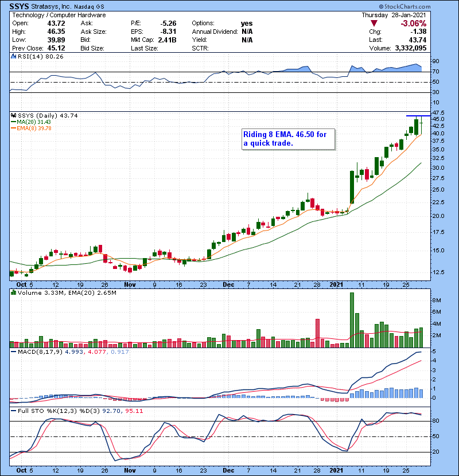Click the RSI(14) indicator icon
This screenshot has height=476, width=459.
(13, 56)
